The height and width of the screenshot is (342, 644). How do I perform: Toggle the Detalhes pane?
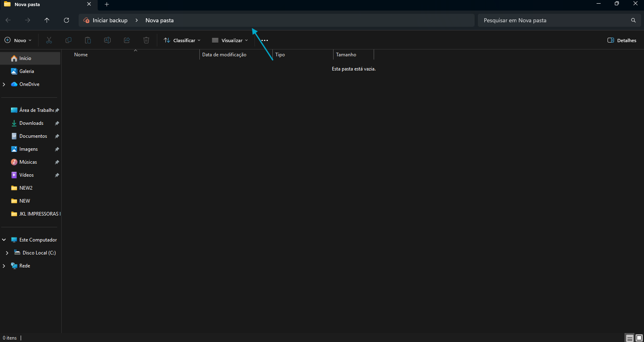622,40
